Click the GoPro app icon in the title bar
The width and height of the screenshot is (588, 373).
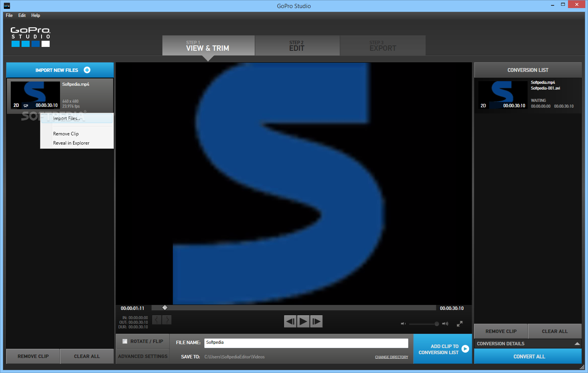pyautogui.click(x=7, y=5)
